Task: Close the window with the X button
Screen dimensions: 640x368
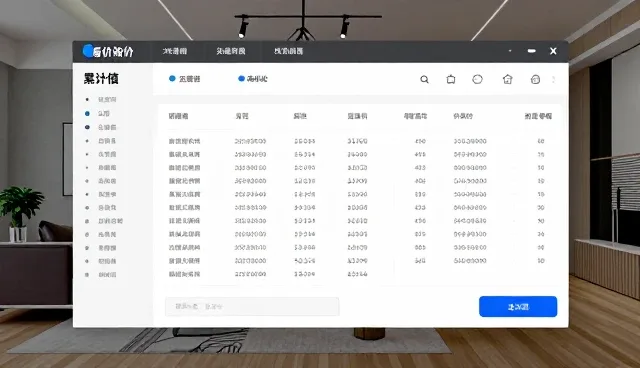Action: tap(553, 51)
